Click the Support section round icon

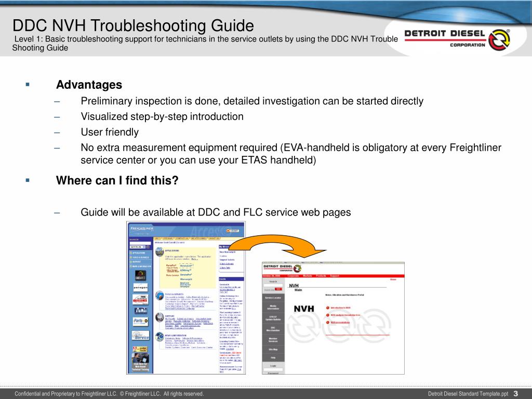[159, 317]
